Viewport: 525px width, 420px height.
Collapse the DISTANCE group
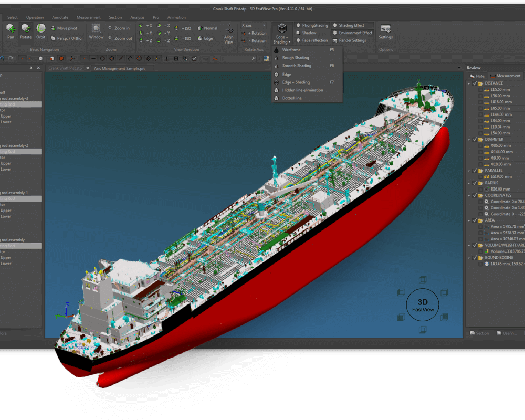pos(469,83)
